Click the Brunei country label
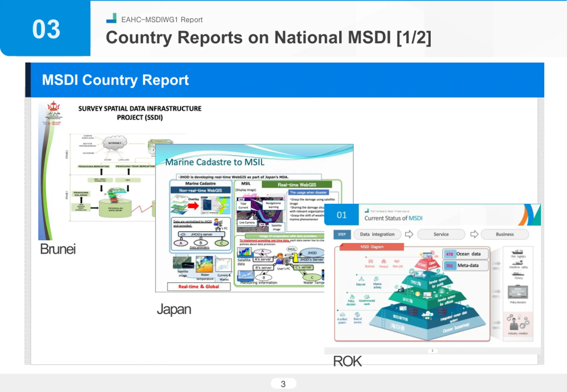 point(58,249)
